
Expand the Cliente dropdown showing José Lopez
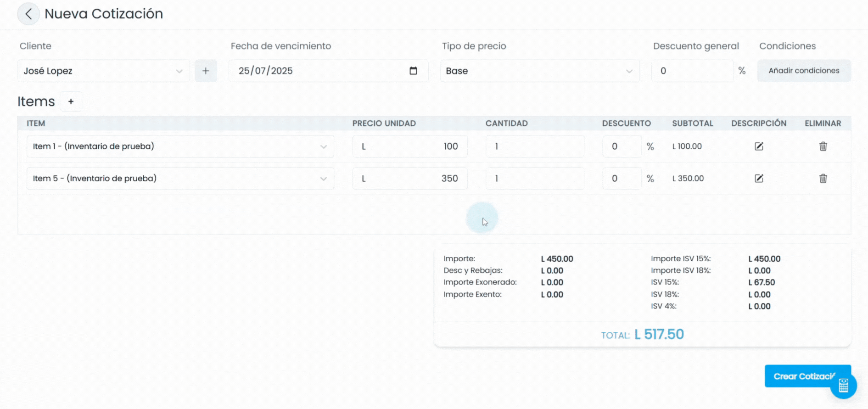pos(104,71)
